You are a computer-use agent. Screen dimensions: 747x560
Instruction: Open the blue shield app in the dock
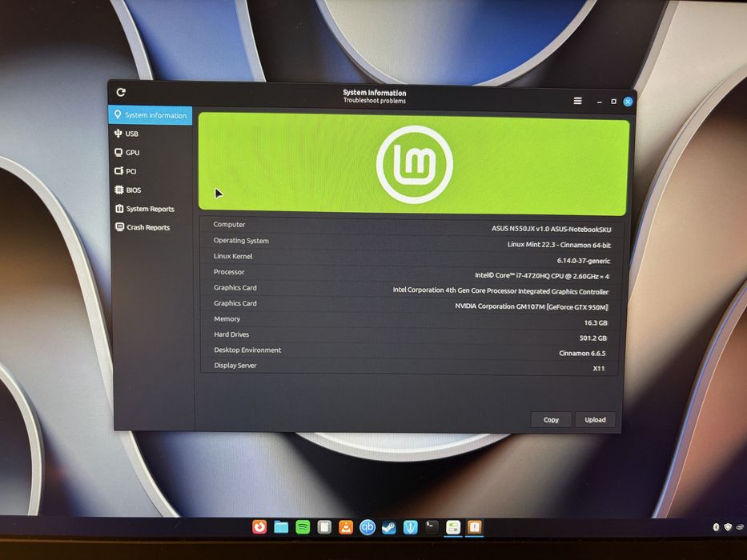coord(410,527)
